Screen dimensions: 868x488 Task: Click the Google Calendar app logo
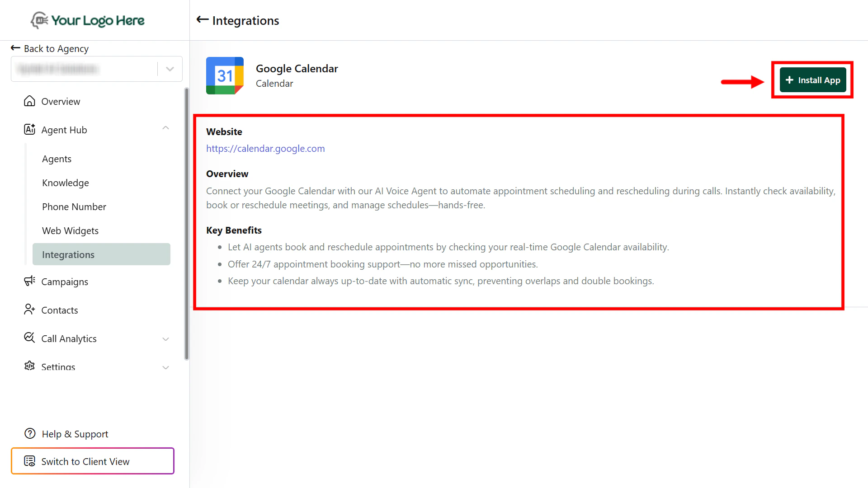pos(225,75)
